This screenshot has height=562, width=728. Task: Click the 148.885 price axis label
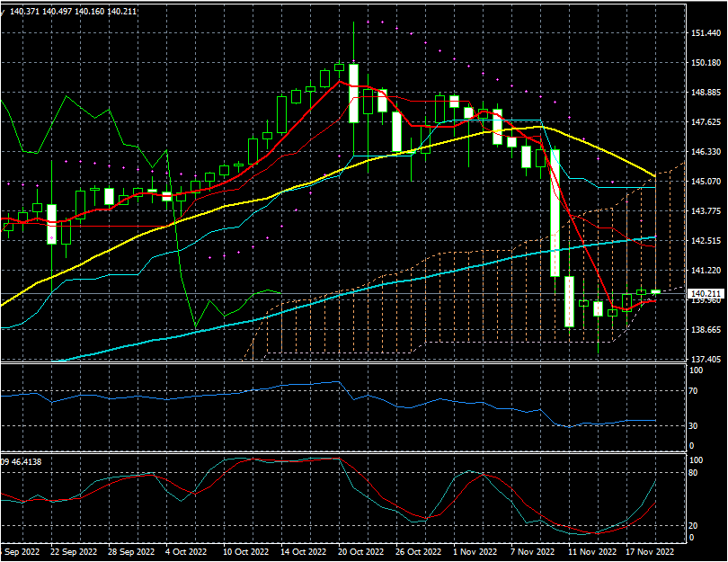(706, 93)
